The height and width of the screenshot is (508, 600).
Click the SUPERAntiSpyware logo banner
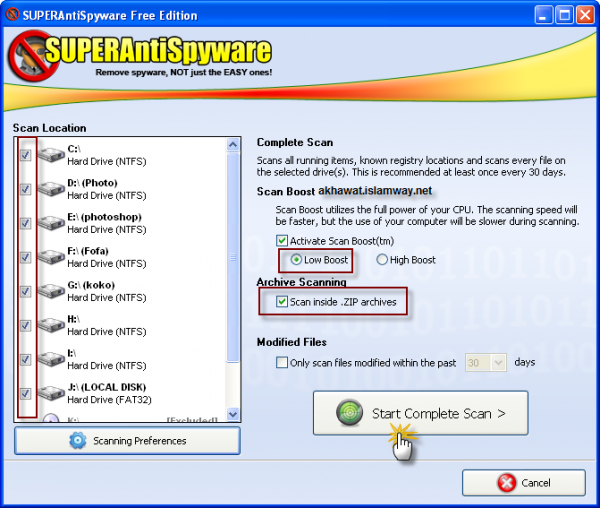[140, 55]
